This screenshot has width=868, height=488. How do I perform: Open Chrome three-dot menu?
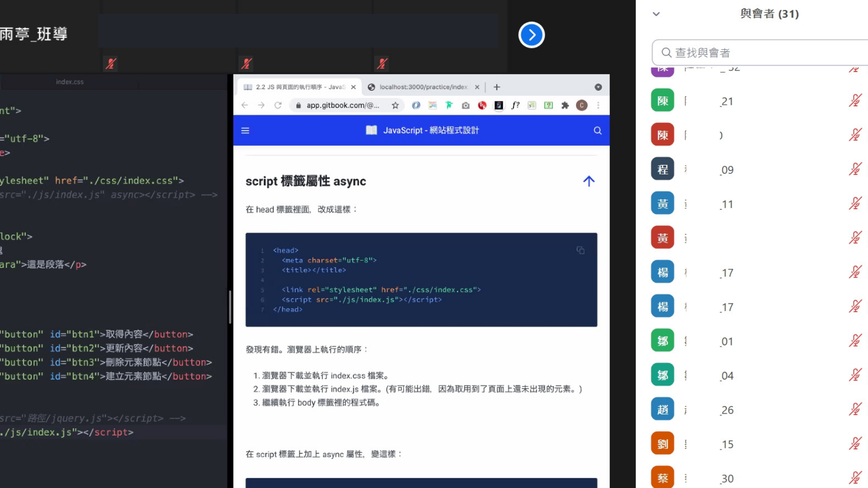click(x=598, y=105)
